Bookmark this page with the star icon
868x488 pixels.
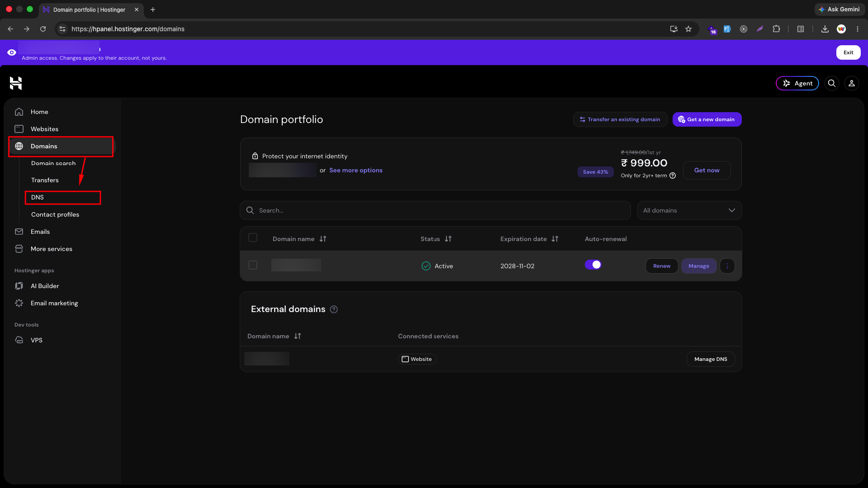(688, 29)
